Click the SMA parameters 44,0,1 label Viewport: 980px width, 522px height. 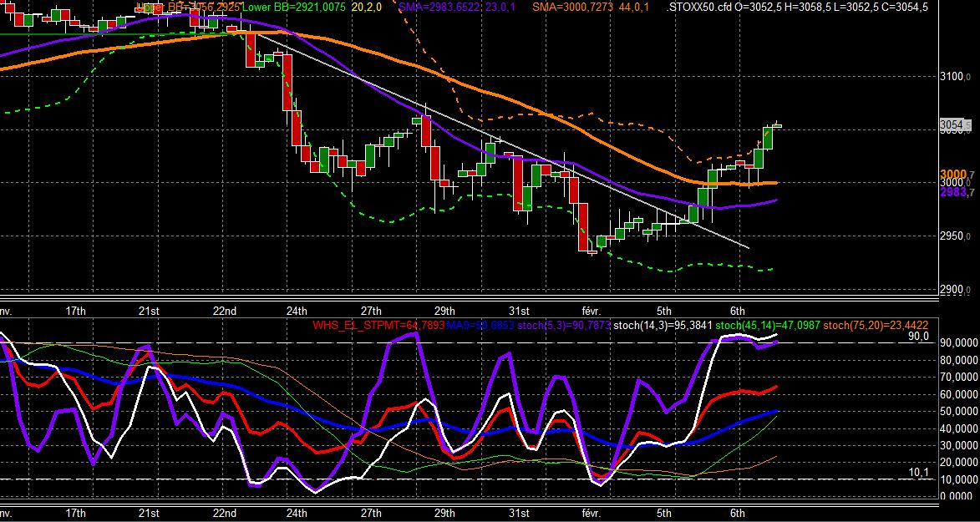tap(632, 8)
